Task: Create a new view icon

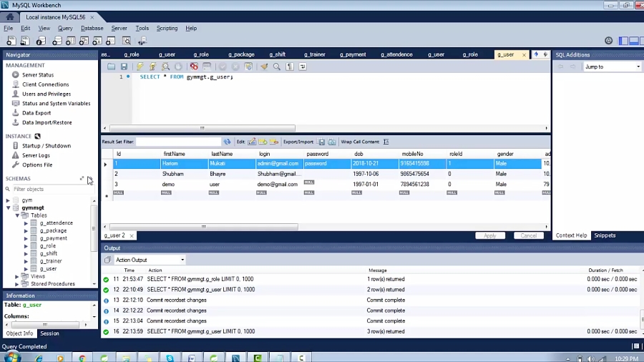Action: (x=84, y=41)
